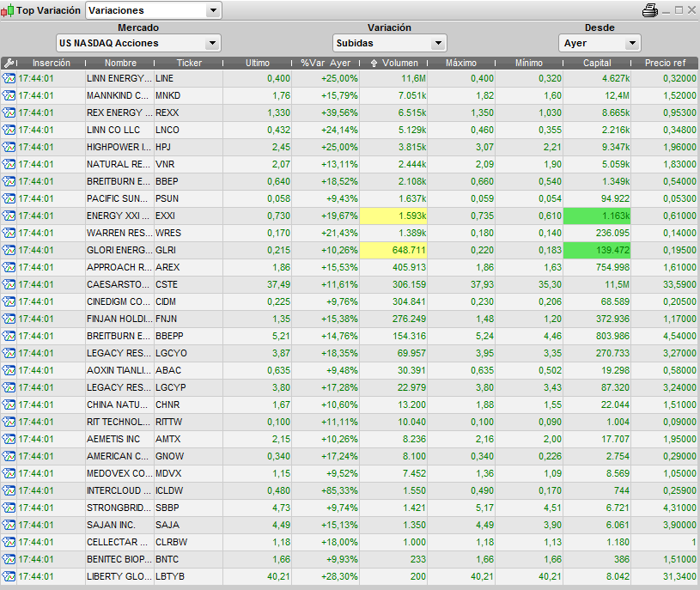Open chart icon for LBTYB row

tap(9, 576)
